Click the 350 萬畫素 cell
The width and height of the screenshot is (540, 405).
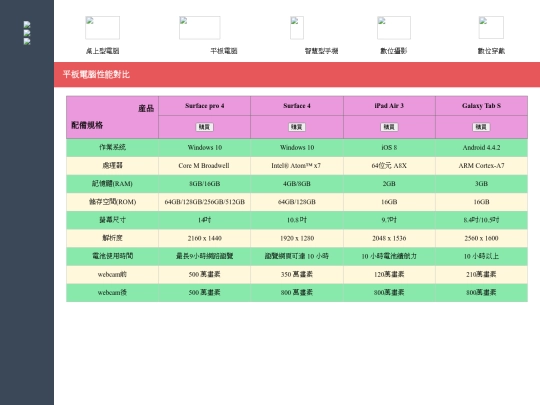297,274
